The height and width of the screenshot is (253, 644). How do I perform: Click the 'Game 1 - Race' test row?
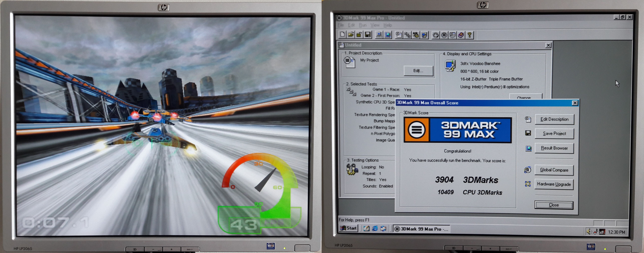pyautogui.click(x=392, y=90)
